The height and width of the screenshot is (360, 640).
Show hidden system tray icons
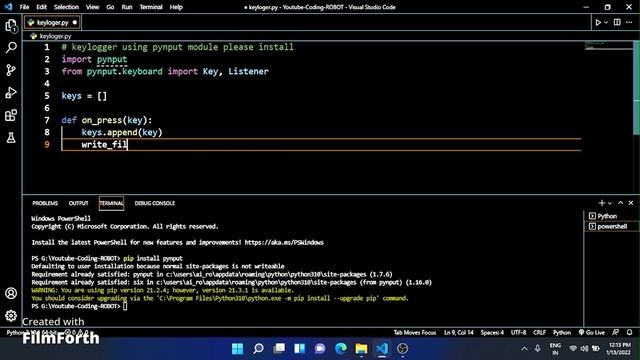point(524,349)
